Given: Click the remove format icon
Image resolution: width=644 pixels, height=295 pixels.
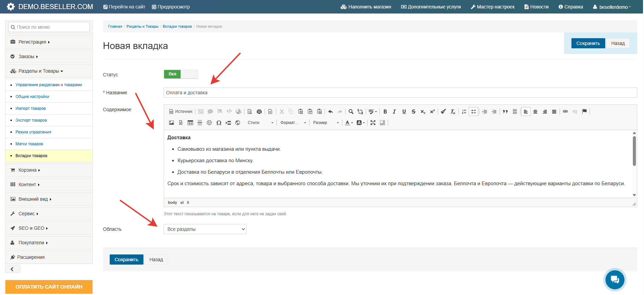Looking at the screenshot, I should pyautogui.click(x=453, y=112).
